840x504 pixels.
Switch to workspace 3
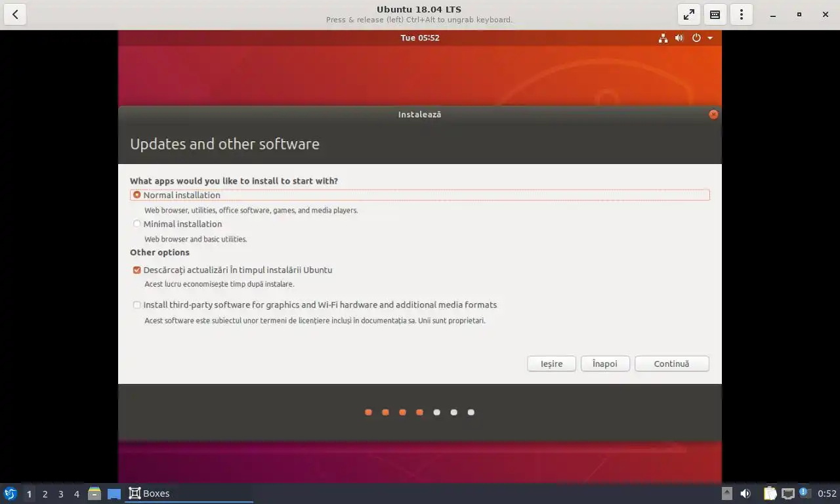pos(60,493)
